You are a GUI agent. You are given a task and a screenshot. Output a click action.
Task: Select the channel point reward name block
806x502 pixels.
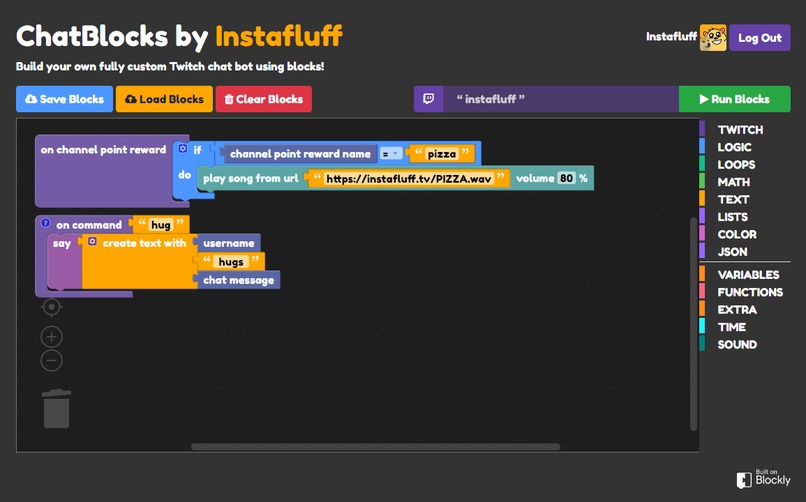click(300, 154)
